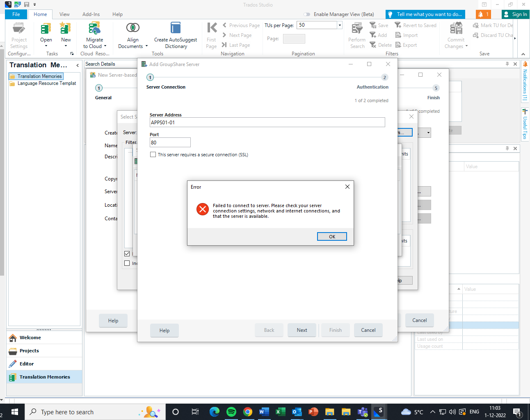The height and width of the screenshot is (420, 530).
Task: Expand Commit Changes dropdown arrow
Action: point(466,46)
